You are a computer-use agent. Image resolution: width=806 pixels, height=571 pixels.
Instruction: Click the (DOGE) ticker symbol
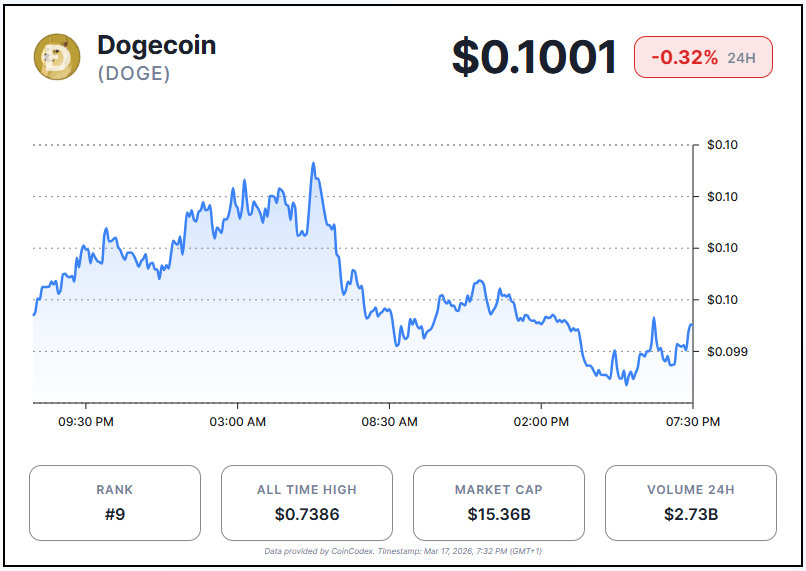(133, 74)
